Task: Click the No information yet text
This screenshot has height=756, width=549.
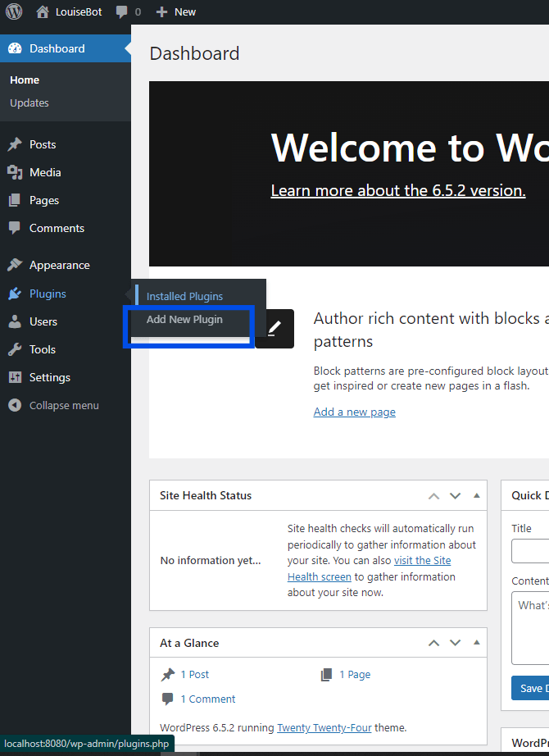Action: [x=211, y=560]
